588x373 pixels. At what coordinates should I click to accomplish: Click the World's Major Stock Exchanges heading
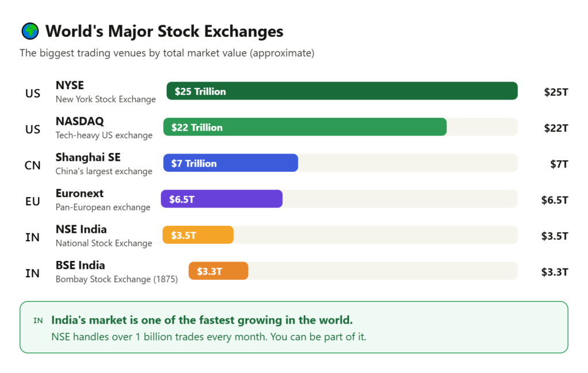tap(164, 31)
